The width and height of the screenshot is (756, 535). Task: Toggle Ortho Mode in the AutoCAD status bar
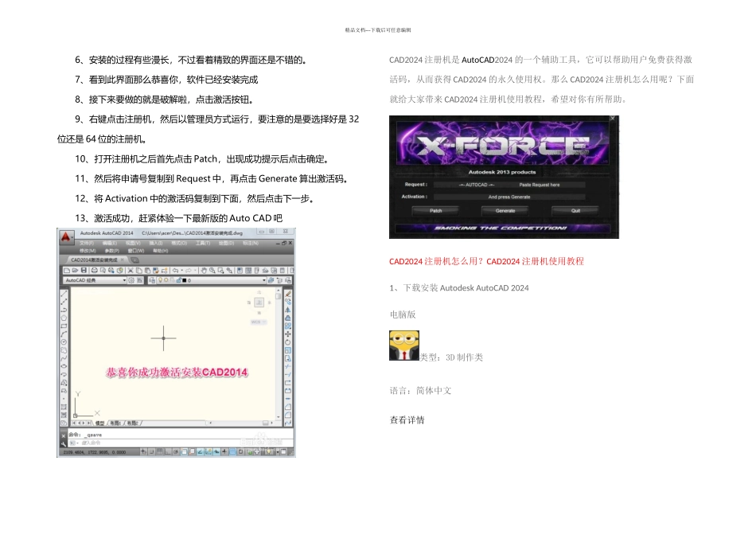(x=168, y=452)
